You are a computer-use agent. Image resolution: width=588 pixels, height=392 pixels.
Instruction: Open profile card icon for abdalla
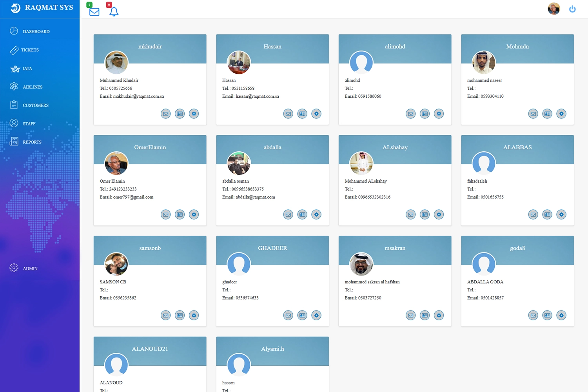[x=302, y=214]
